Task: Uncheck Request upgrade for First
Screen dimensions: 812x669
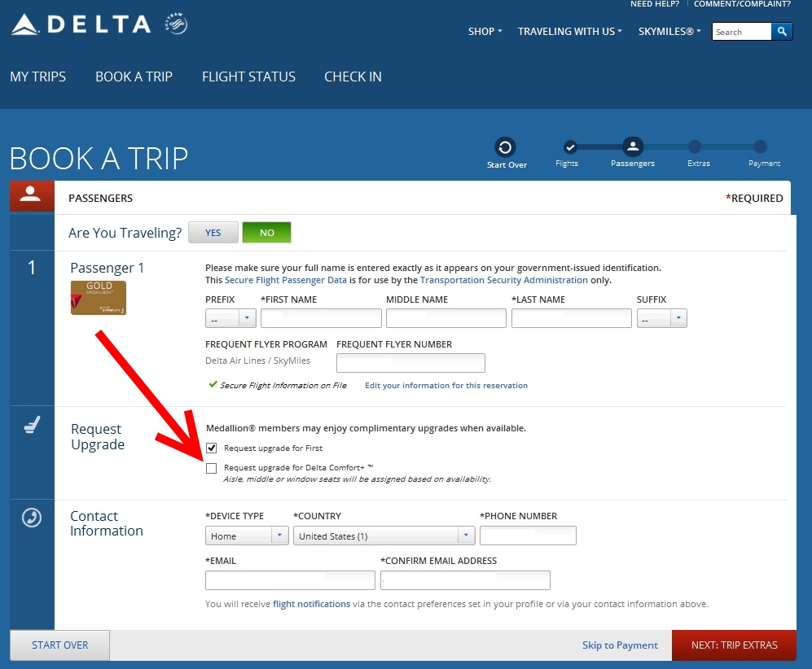Action: 212,448
